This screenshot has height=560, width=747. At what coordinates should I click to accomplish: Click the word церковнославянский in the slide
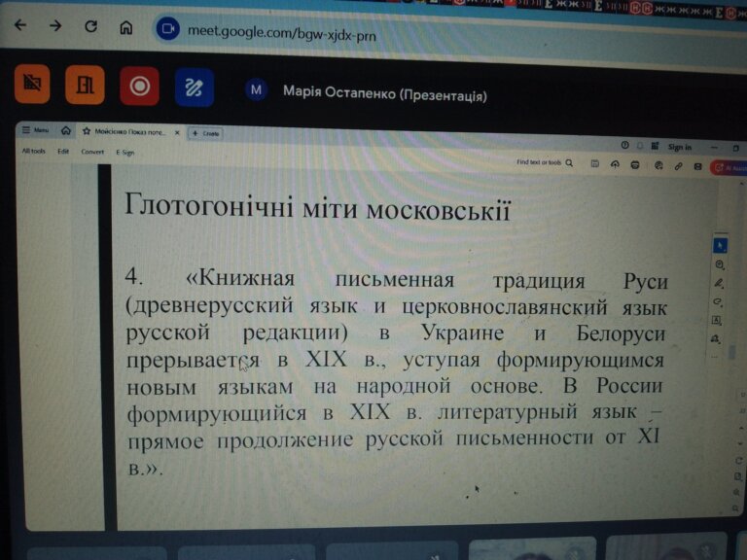505,307
